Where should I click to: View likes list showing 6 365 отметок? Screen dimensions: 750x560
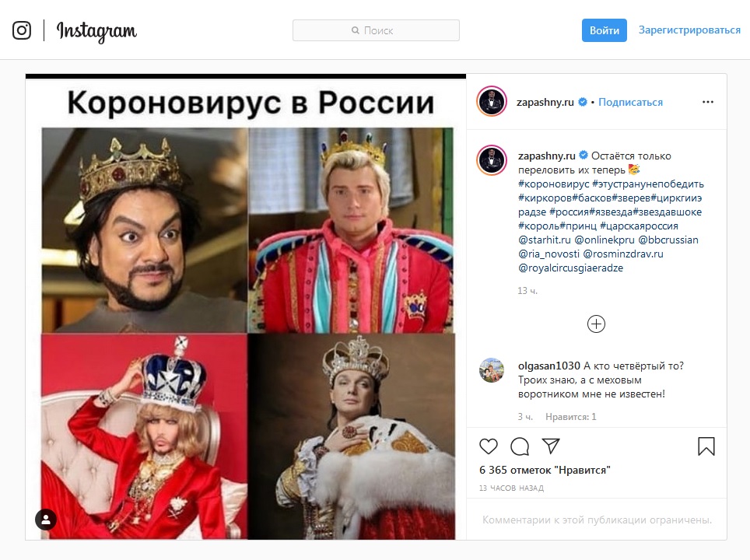[545, 470]
